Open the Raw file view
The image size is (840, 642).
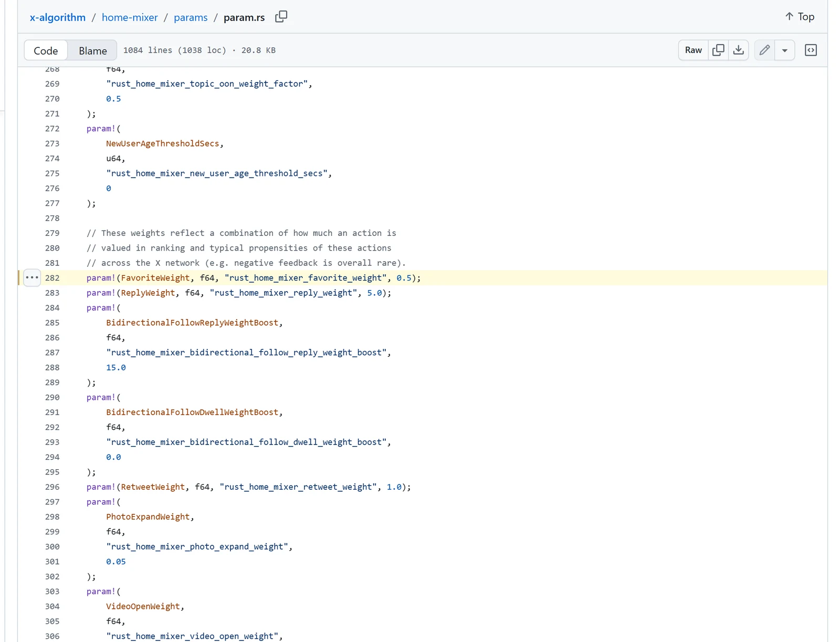click(x=693, y=50)
